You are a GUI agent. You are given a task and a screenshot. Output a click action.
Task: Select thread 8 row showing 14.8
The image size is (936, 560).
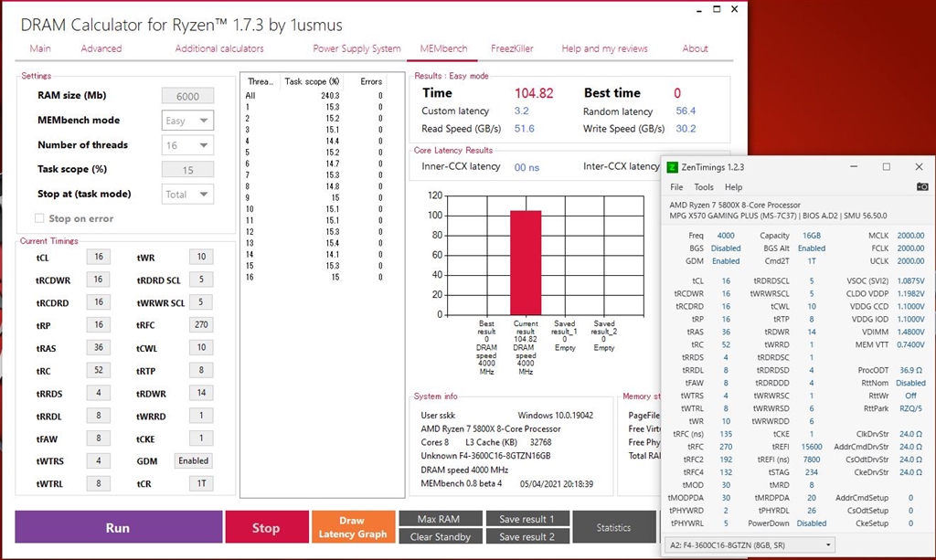click(314, 186)
